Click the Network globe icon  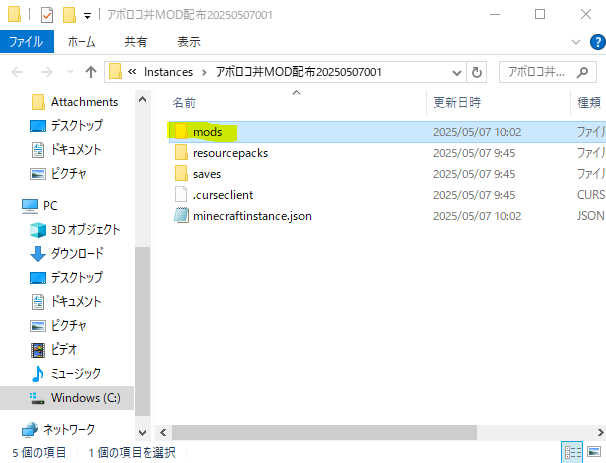[x=30, y=430]
